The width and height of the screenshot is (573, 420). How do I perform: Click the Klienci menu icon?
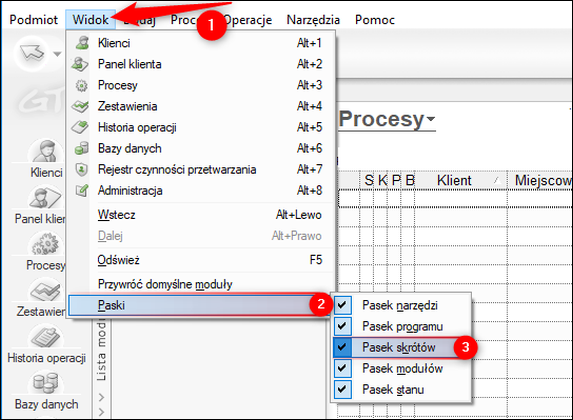82,43
